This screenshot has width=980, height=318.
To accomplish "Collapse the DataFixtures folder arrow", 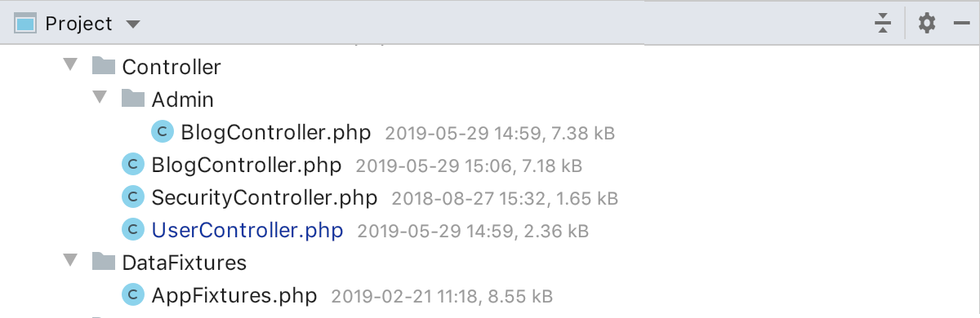I will point(69,261).
